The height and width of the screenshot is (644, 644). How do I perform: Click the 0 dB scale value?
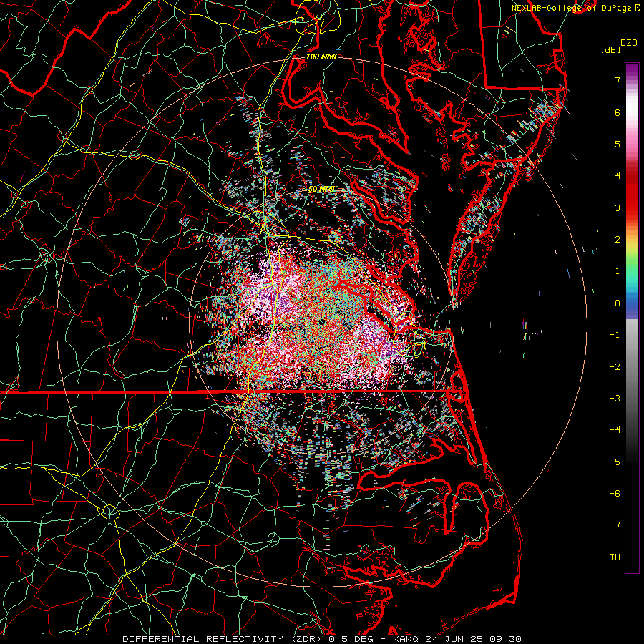tap(618, 303)
